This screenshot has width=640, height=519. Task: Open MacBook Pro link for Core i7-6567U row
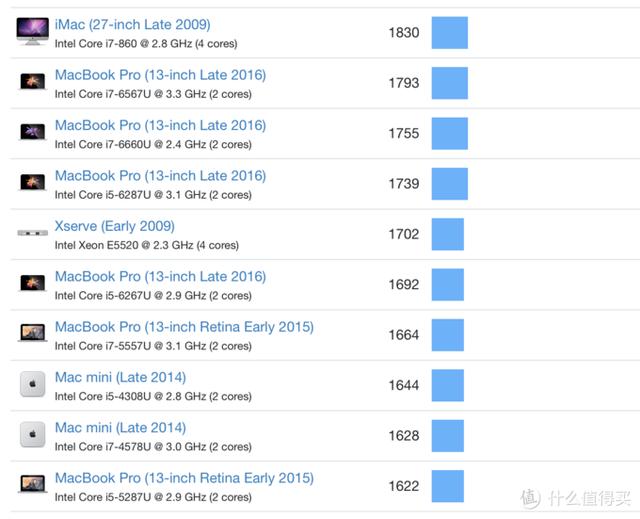[x=160, y=75]
